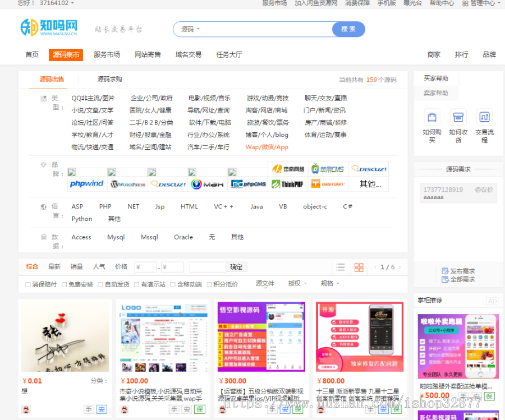This screenshot has height=420, width=505.
Task: Filter by Mysql database
Action: pyautogui.click(x=116, y=237)
